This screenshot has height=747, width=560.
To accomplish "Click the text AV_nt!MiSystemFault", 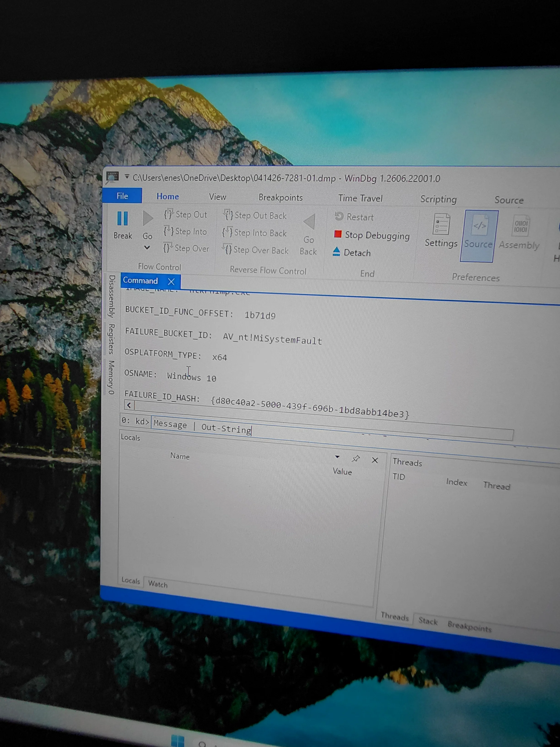I will 272,338.
